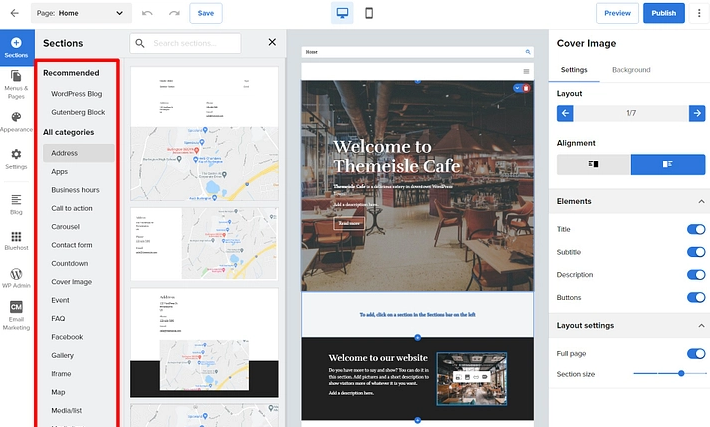Collapse the Elements group
Screen dimensions: 710x427
[x=701, y=202]
